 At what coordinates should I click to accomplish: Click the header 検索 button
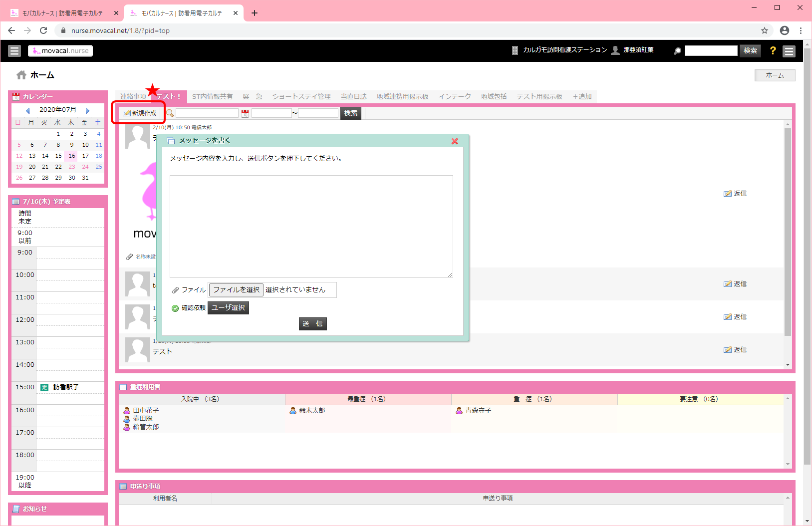750,51
